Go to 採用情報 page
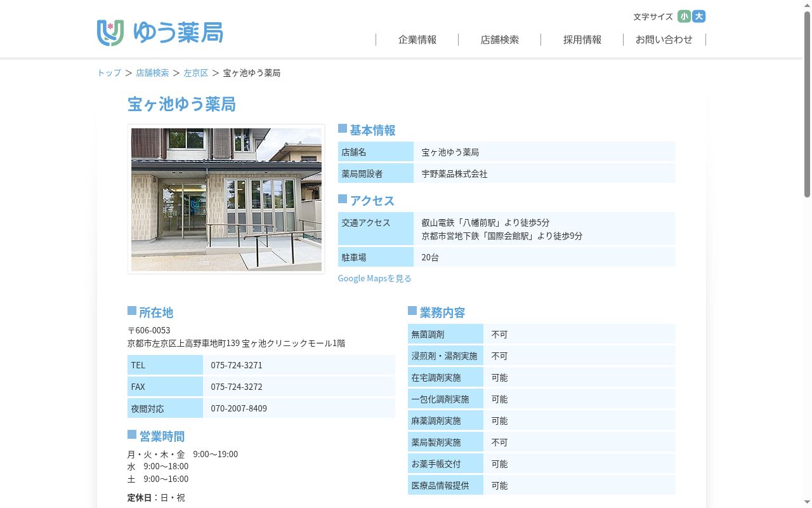 point(582,39)
